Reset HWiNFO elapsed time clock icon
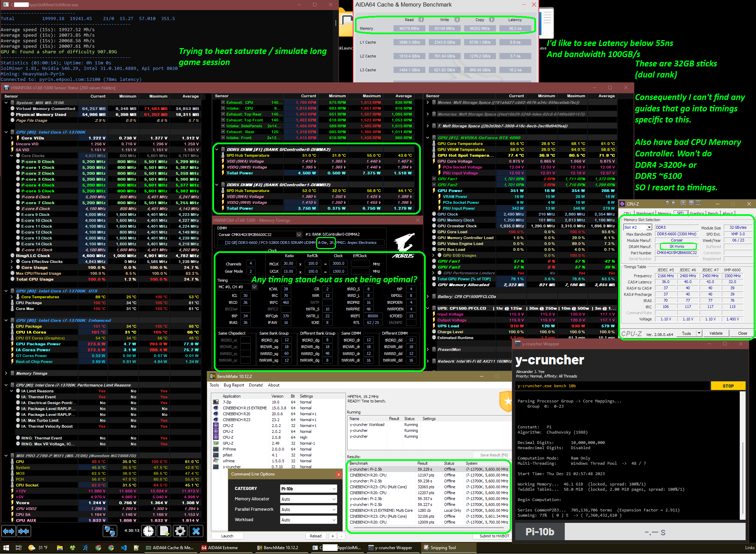The width and height of the screenshot is (756, 554). coord(149,531)
